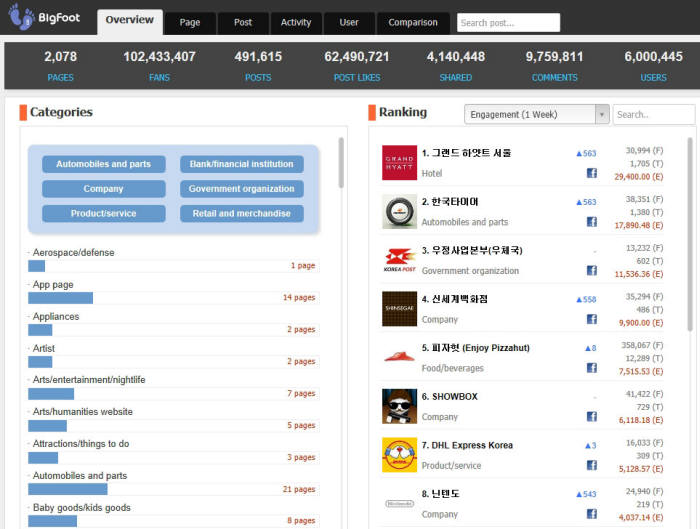Open the Aerospace/defense category
The width and height of the screenshot is (700, 529).
(x=73, y=253)
